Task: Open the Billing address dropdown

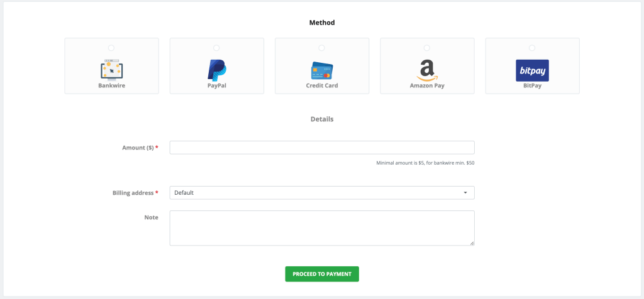Action: [x=322, y=193]
